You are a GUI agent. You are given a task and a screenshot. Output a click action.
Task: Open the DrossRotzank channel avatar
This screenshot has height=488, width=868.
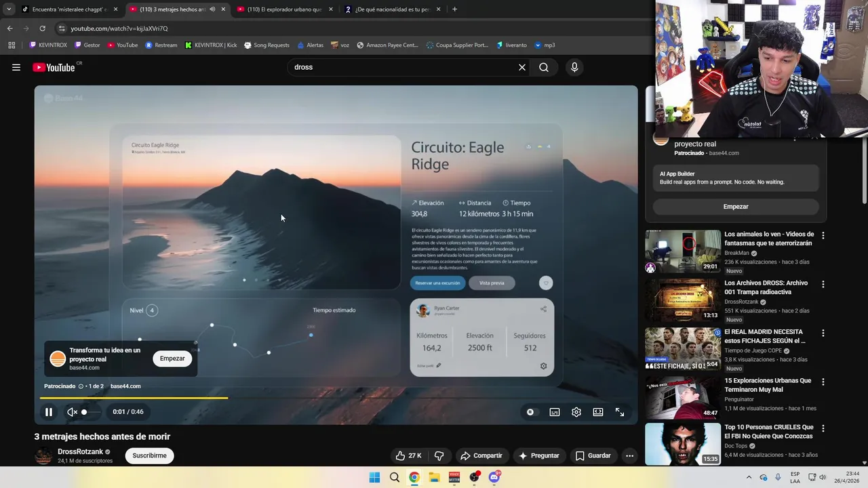(43, 455)
